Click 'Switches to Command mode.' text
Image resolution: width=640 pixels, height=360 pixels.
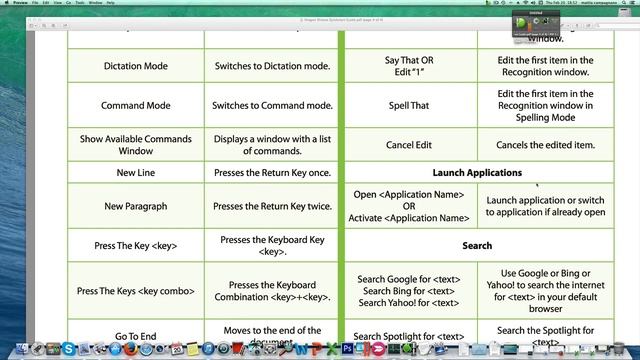(272, 105)
